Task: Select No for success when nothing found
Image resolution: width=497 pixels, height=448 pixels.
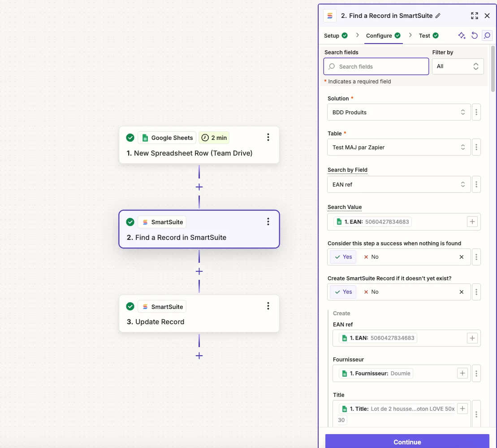Action: click(x=371, y=257)
